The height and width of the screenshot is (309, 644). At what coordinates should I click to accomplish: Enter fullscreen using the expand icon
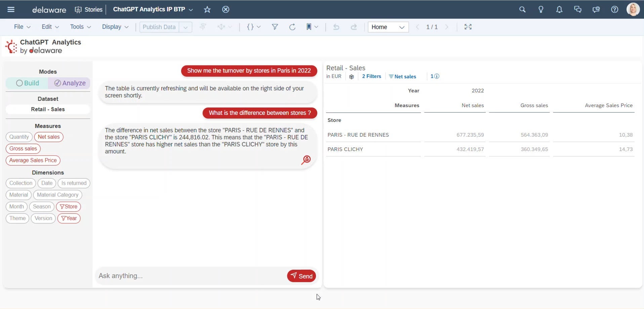pyautogui.click(x=468, y=27)
